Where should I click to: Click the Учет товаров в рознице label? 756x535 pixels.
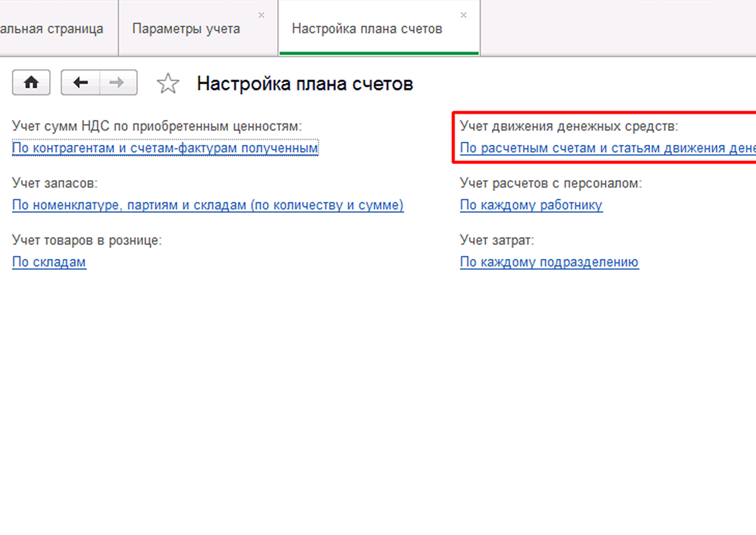point(87,240)
